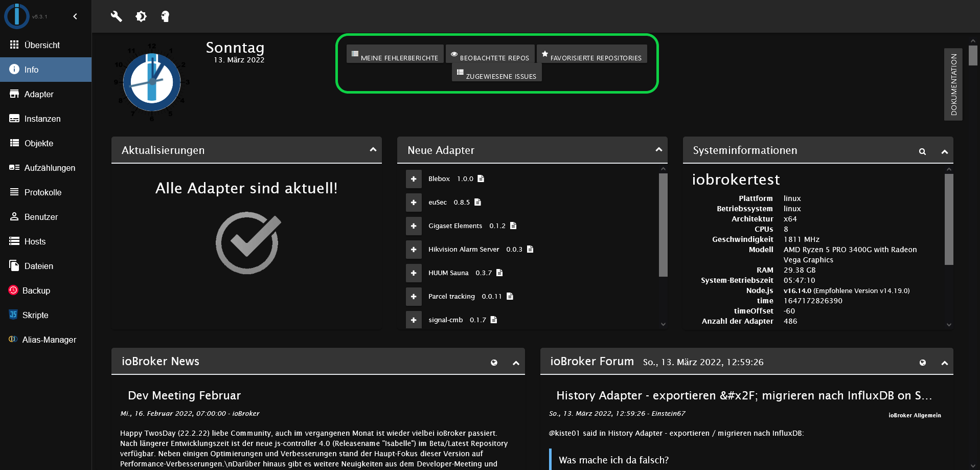Screen dimensions: 980x470
Task: Click the up-to-date checkmark icon
Action: (248, 243)
